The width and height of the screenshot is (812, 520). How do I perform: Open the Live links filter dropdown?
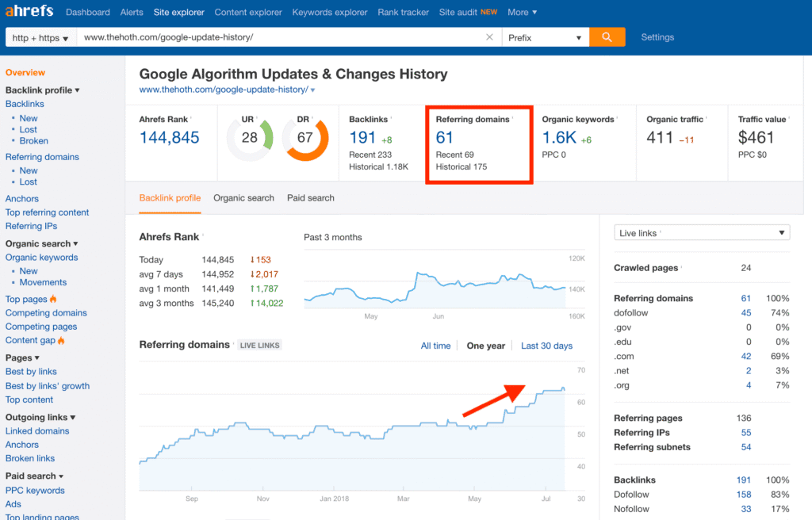701,231
